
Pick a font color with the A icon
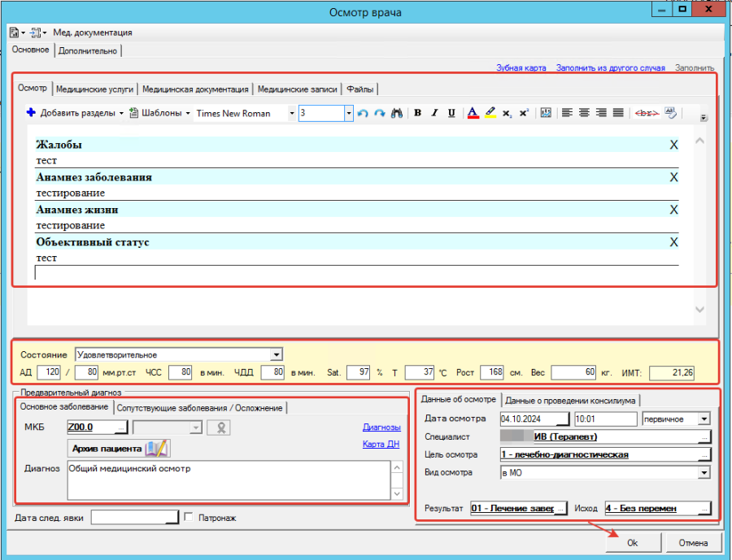pos(473,113)
